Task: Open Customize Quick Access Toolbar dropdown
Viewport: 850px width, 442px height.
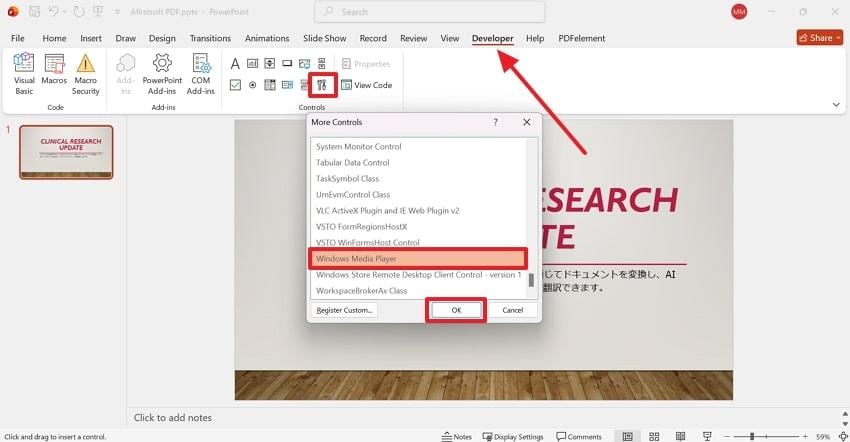Action: (x=117, y=12)
